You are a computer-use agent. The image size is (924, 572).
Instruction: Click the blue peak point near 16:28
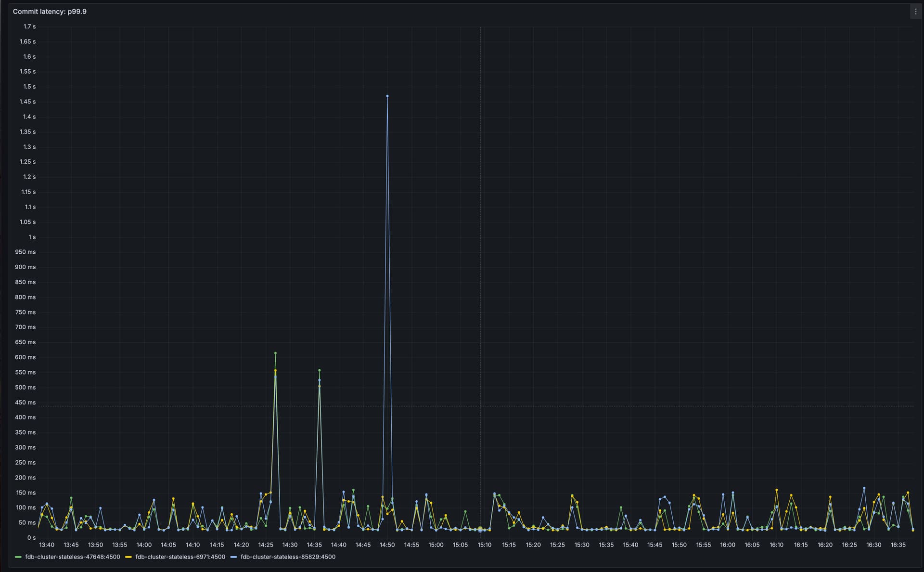click(x=864, y=488)
